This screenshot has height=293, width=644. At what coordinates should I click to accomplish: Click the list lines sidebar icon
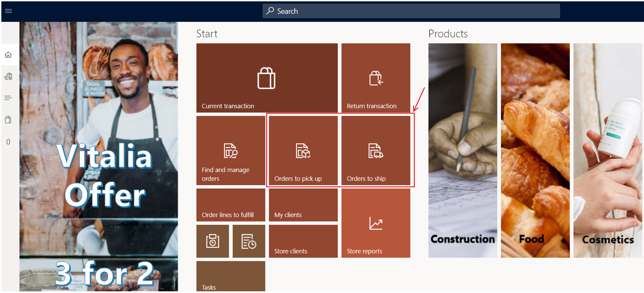coord(8,98)
